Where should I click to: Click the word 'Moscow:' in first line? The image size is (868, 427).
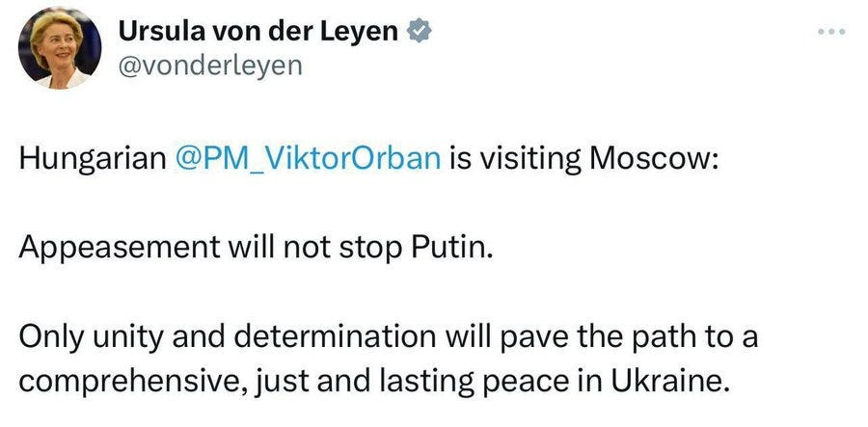[654, 159]
